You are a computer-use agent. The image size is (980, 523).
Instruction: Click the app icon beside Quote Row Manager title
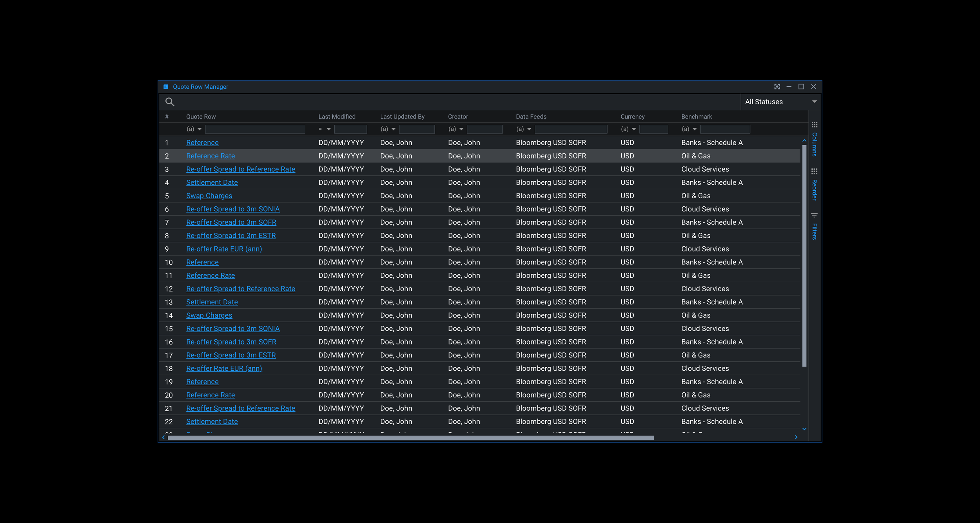[x=166, y=87]
